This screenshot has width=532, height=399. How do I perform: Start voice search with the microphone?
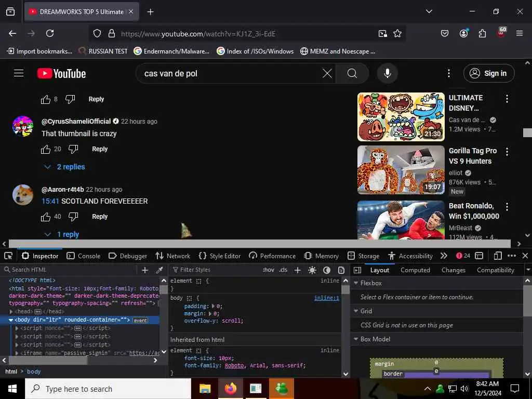pos(387,73)
